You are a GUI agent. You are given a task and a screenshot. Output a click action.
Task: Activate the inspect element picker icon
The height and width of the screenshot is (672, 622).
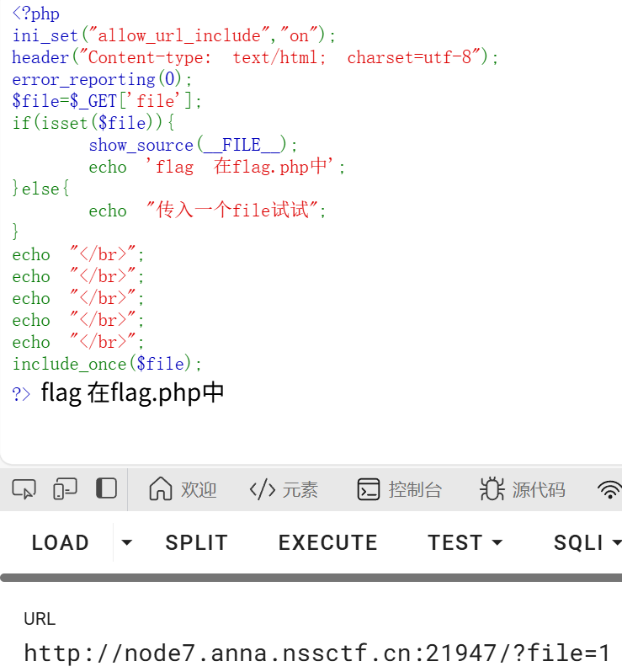24,489
